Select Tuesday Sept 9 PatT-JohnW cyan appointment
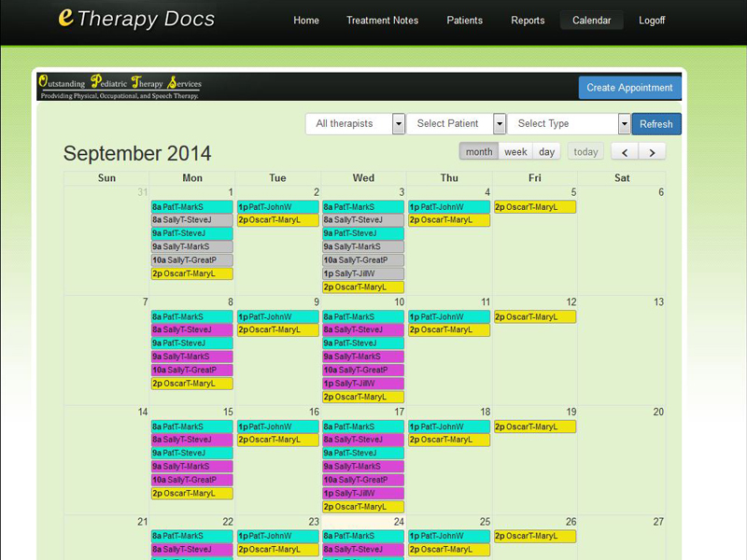Viewport: 747px width, 560px height. (x=278, y=317)
